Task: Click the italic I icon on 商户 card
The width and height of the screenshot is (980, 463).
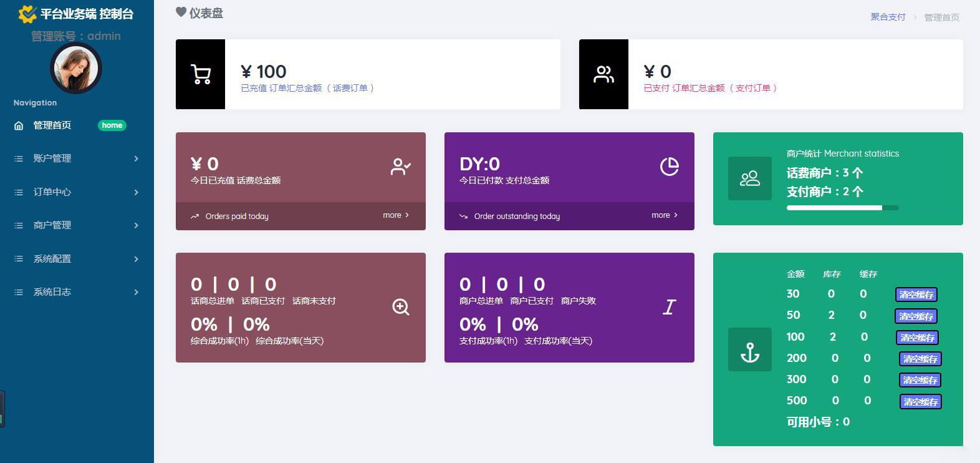Action: coord(670,307)
